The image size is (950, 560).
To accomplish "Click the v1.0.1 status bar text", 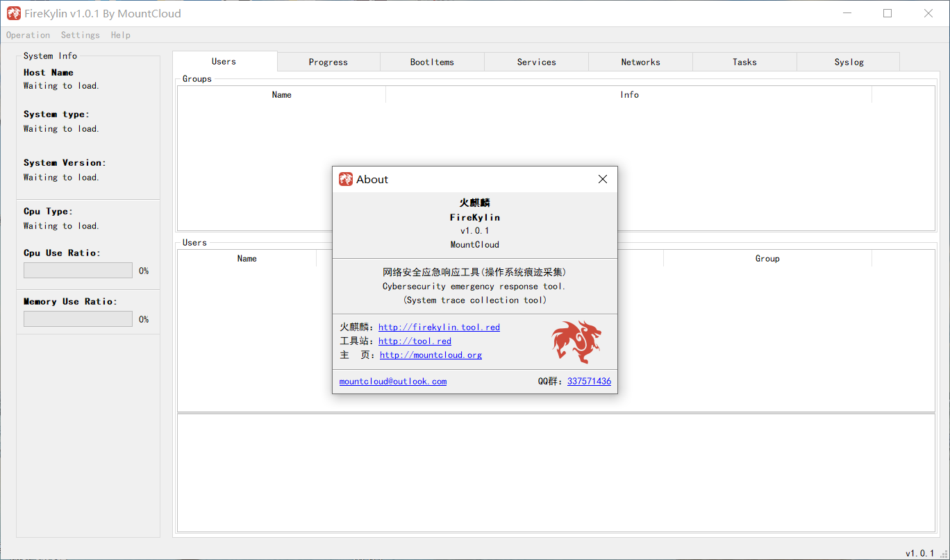I will (920, 553).
